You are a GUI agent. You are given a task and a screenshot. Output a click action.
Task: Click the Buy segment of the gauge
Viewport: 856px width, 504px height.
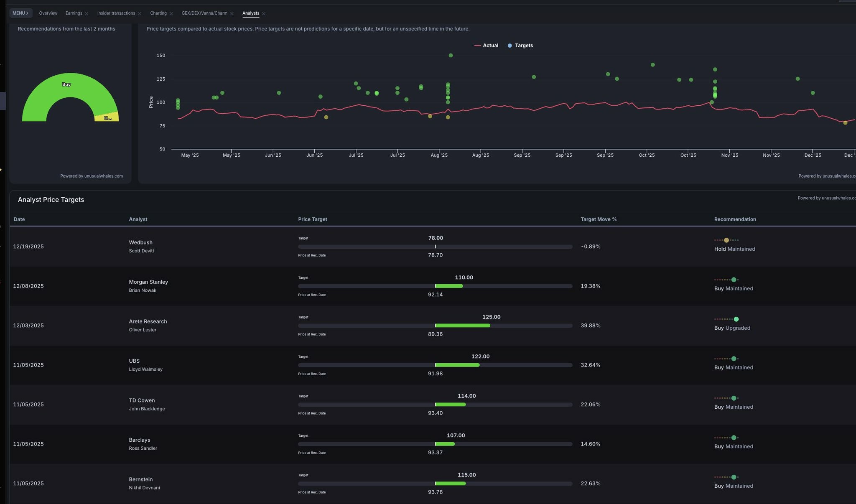tap(67, 86)
